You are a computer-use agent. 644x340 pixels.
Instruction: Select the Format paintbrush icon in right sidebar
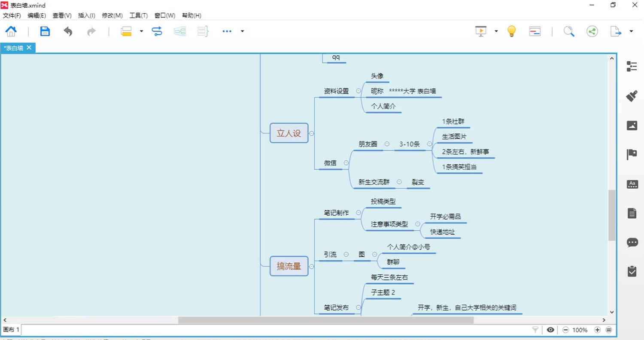632,96
